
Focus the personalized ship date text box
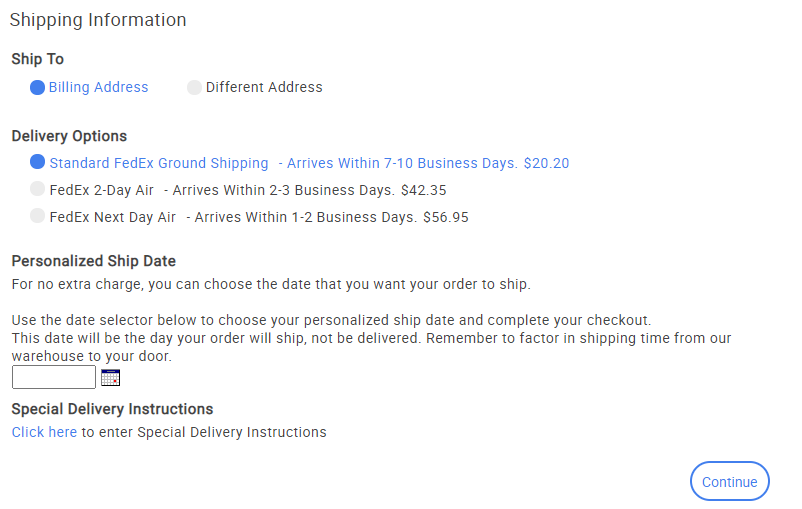[54, 377]
